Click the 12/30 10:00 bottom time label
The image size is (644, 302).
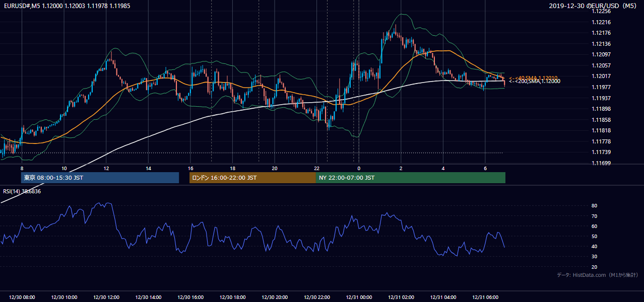64,297
